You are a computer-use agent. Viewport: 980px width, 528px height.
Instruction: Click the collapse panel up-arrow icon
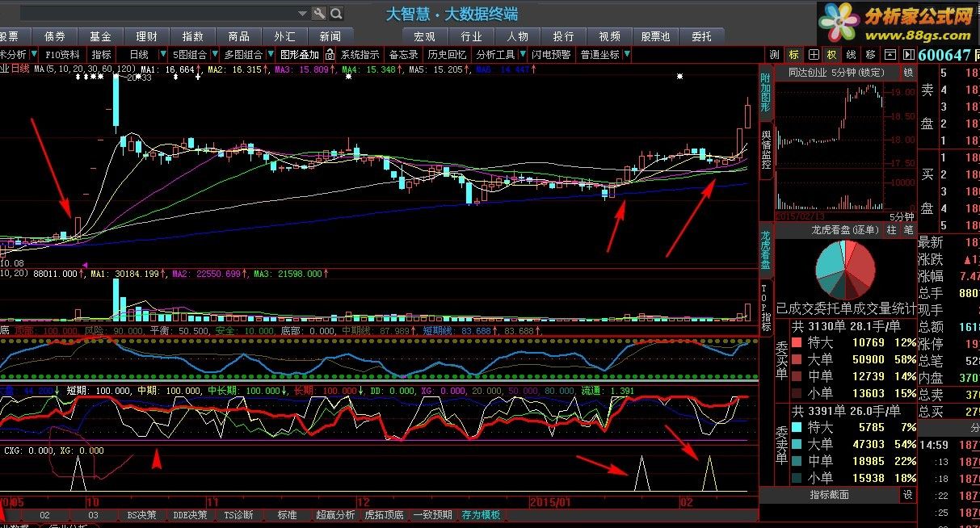pyautogui.click(x=890, y=55)
